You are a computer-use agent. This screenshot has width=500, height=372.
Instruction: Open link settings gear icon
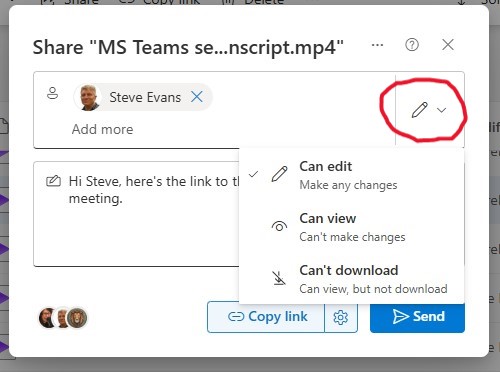(x=341, y=317)
